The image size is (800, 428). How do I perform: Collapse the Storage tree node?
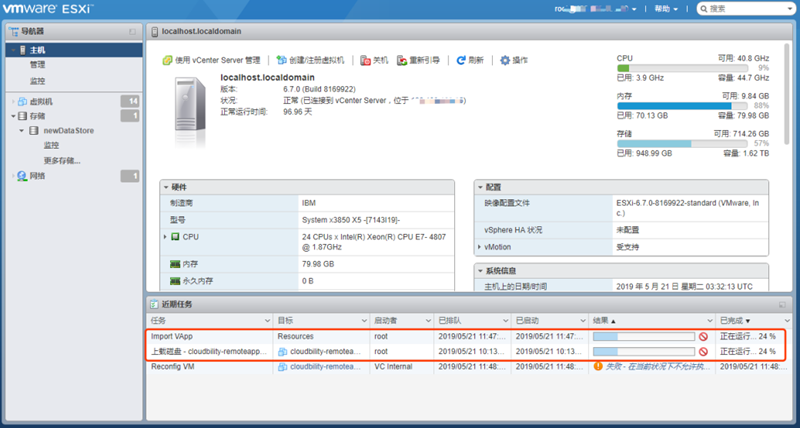point(12,116)
